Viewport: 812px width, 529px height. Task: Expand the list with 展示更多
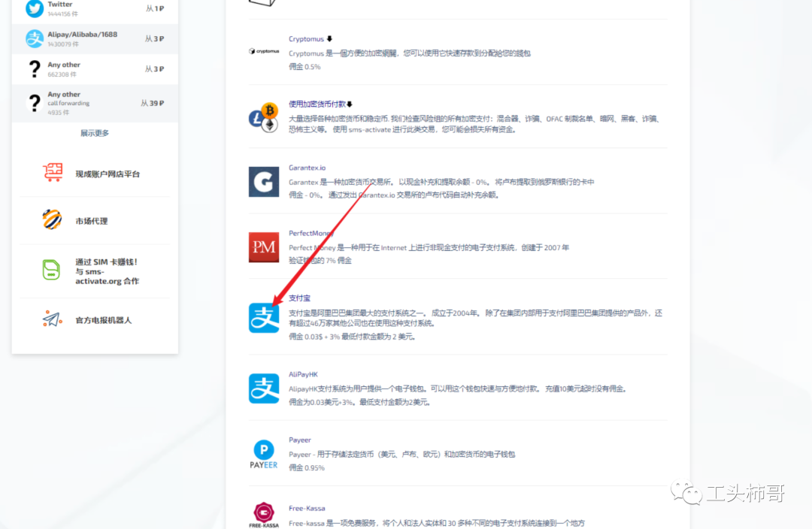[95, 133]
